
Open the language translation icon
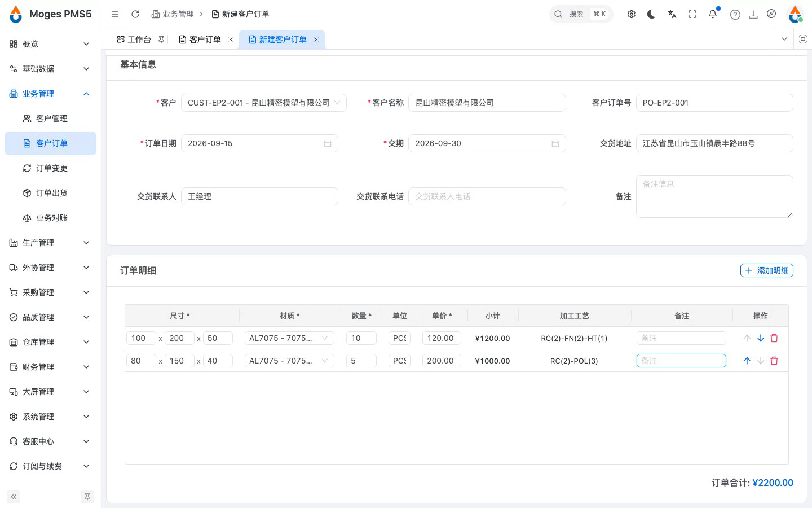click(x=672, y=14)
